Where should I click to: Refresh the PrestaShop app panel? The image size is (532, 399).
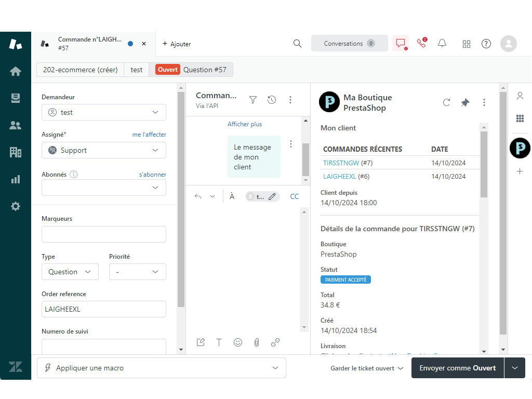pos(446,102)
